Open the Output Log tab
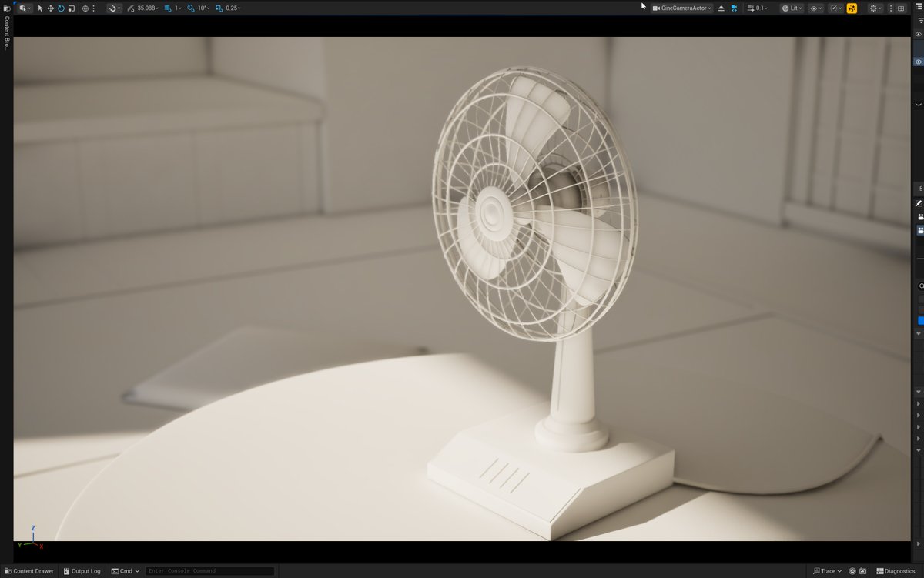The width and height of the screenshot is (924, 578). [82, 571]
